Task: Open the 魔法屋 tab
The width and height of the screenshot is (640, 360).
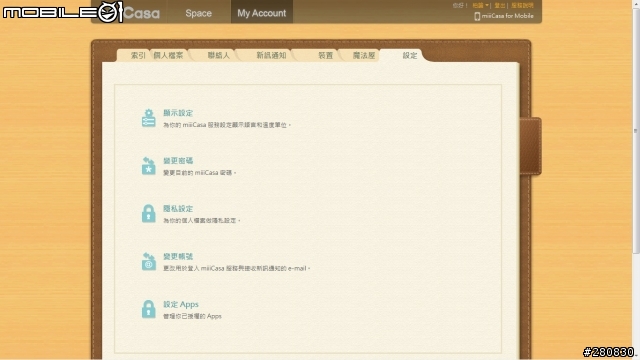Action: coord(364,56)
